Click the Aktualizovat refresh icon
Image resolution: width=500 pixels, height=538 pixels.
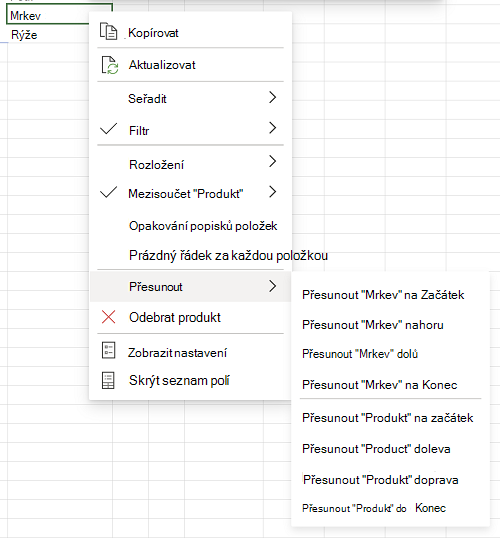point(110,65)
